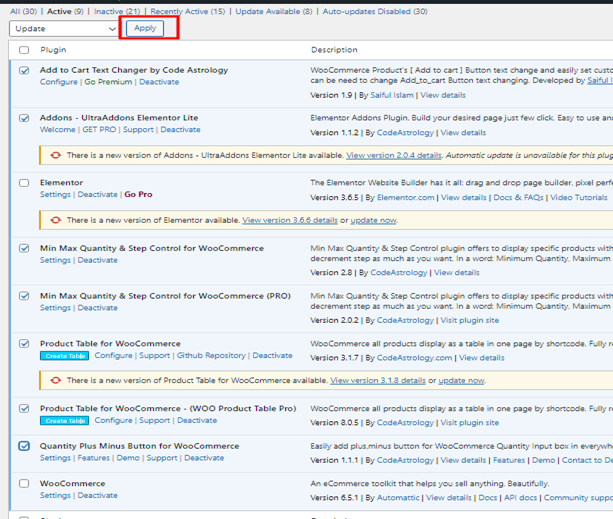This screenshot has width=613, height=519.
Task: View details for Add to Cart Text Changer
Action: [x=443, y=95]
